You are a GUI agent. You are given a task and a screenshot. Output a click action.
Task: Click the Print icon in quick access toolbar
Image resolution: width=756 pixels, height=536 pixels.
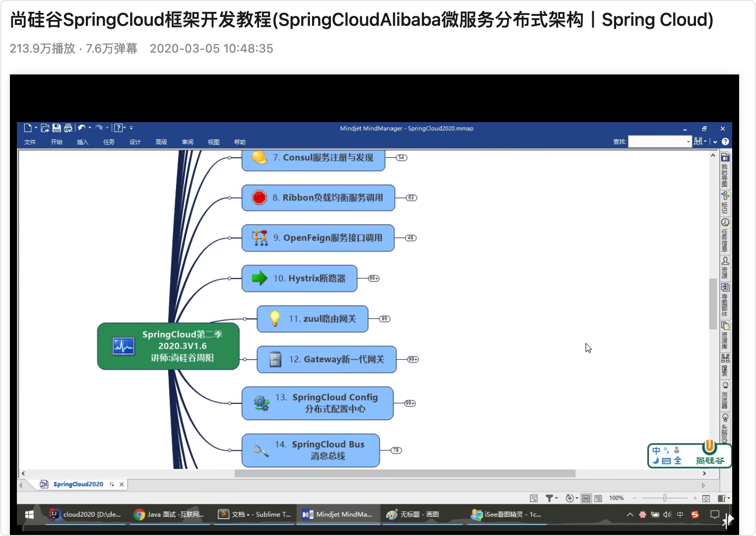coord(68,128)
